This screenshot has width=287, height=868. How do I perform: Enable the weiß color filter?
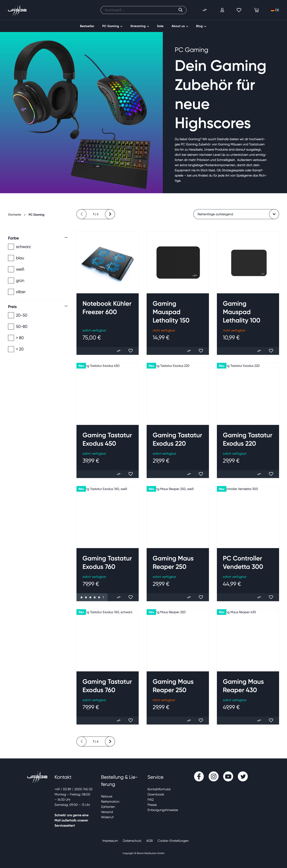pos(11,269)
